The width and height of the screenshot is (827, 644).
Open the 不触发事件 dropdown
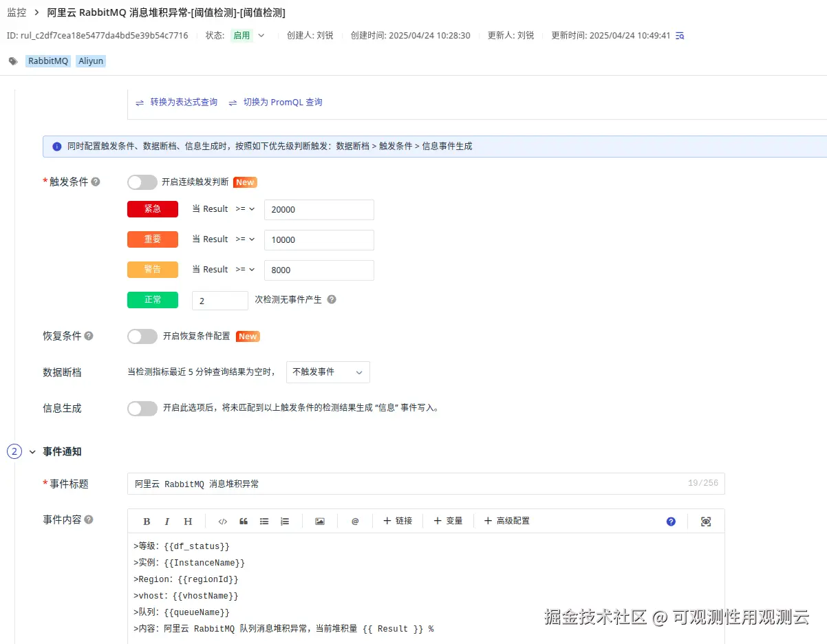(328, 372)
